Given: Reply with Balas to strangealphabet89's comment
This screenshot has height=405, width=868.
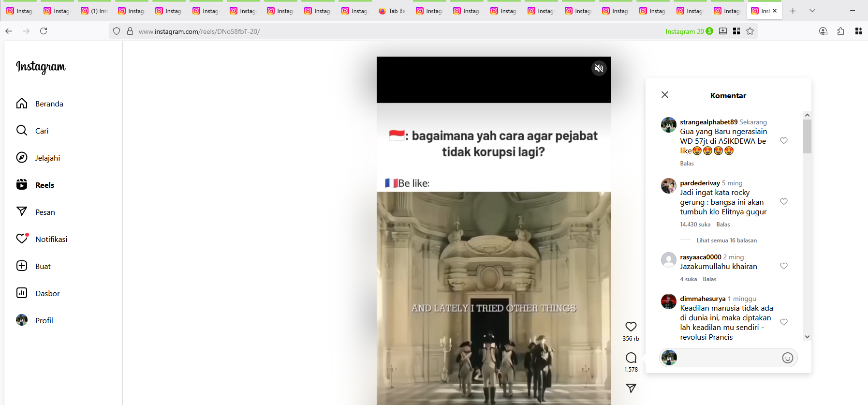Looking at the screenshot, I should coord(687,164).
